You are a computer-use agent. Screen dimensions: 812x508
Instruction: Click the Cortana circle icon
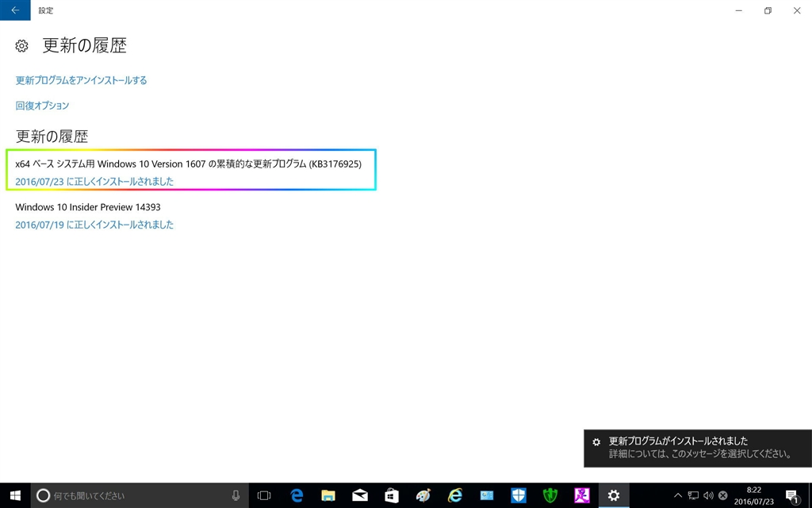point(44,495)
